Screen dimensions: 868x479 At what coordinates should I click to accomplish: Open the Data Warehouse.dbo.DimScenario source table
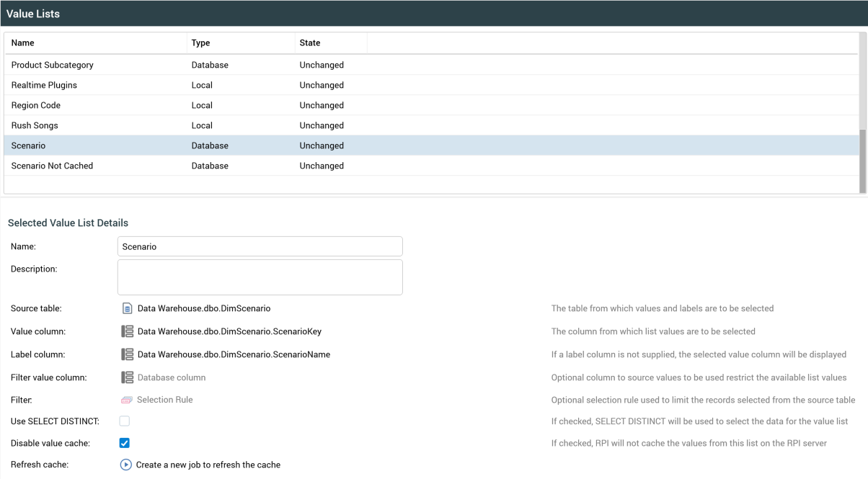204,308
